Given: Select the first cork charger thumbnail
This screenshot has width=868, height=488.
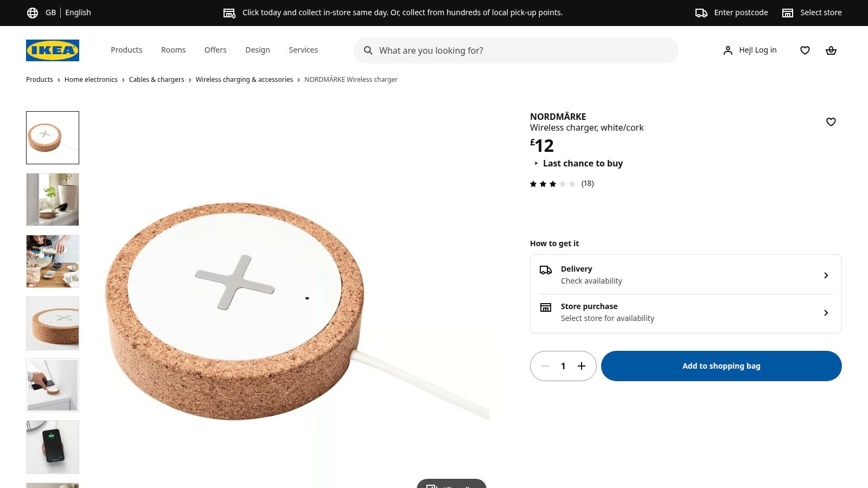Looking at the screenshot, I should (52, 137).
